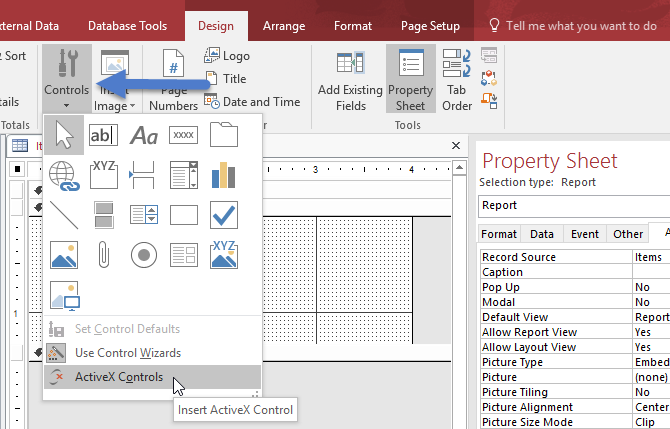Select the Chart control icon
The width and height of the screenshot is (670, 429).
coord(224,175)
